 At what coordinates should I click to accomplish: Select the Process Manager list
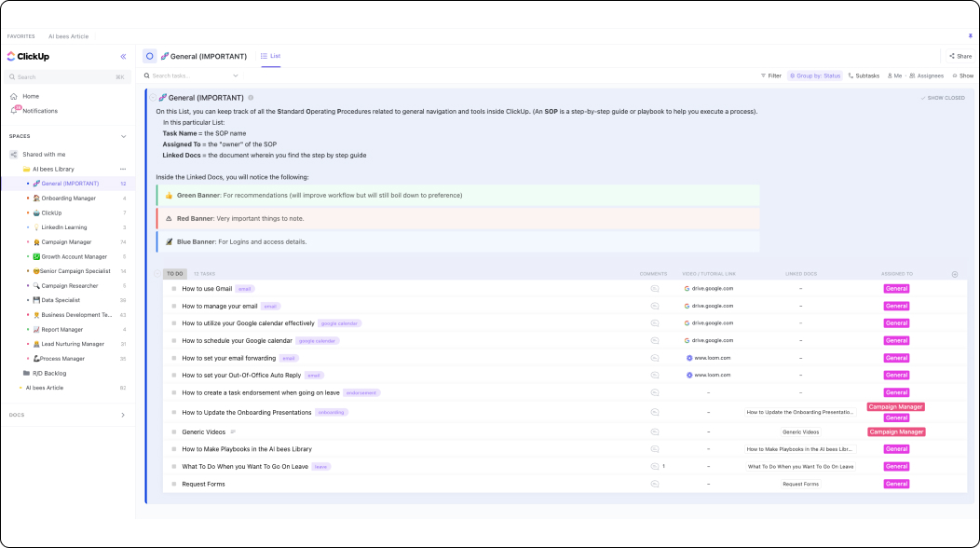point(61,359)
